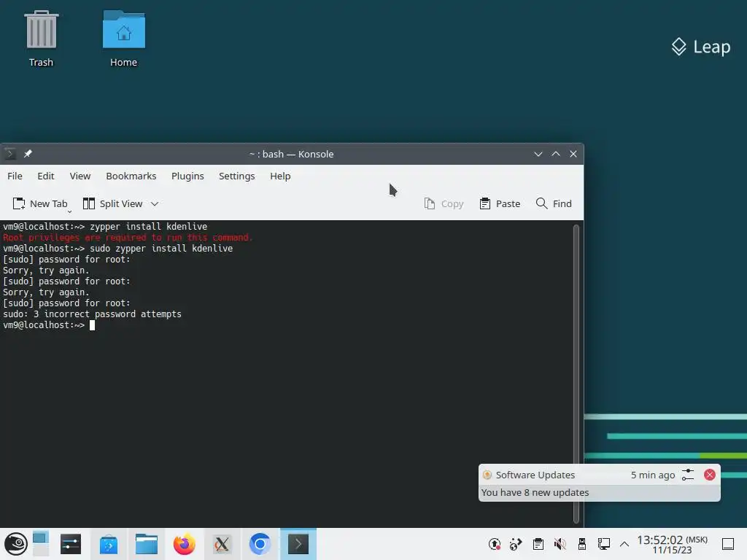747x560 pixels.
Task: Open network connections tray icon
Action: point(604,544)
